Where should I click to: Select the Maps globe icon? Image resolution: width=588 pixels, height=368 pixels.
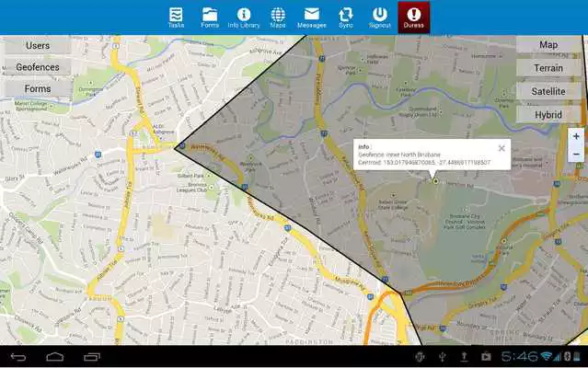coord(278,17)
